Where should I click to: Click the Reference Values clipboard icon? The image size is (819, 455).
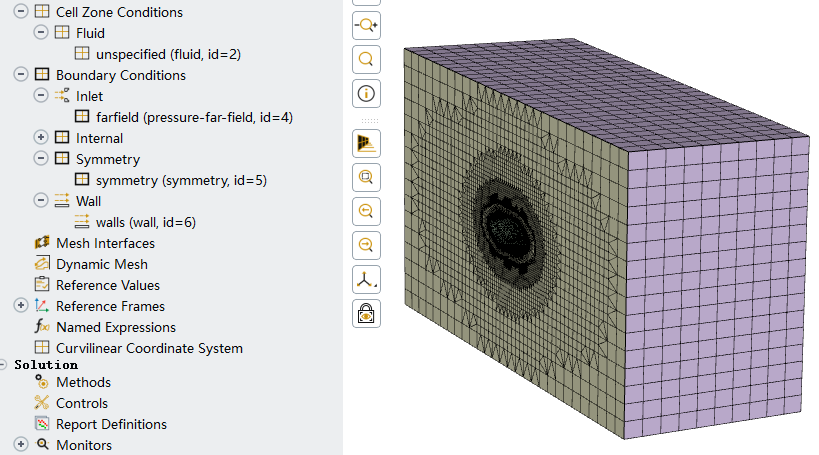[x=42, y=285]
